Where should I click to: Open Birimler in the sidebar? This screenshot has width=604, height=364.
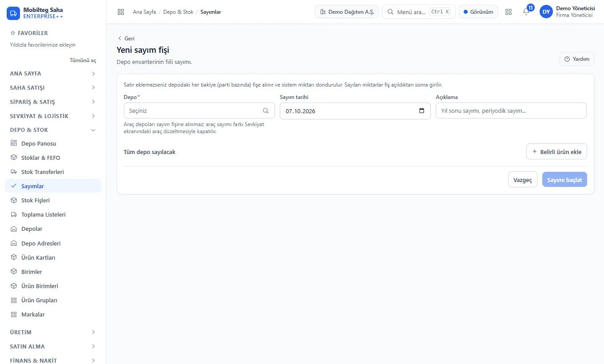[x=53, y=272]
